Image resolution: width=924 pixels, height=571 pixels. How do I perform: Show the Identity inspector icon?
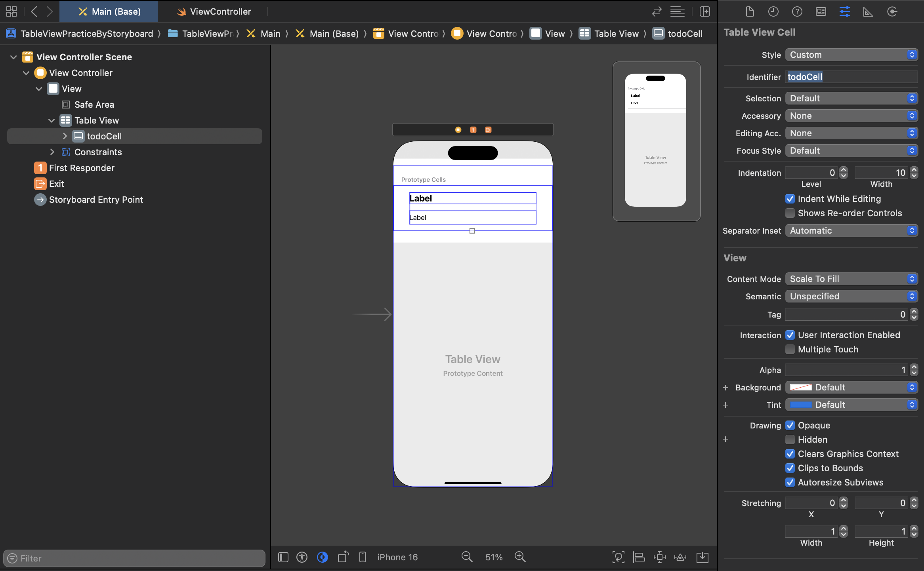tap(821, 11)
